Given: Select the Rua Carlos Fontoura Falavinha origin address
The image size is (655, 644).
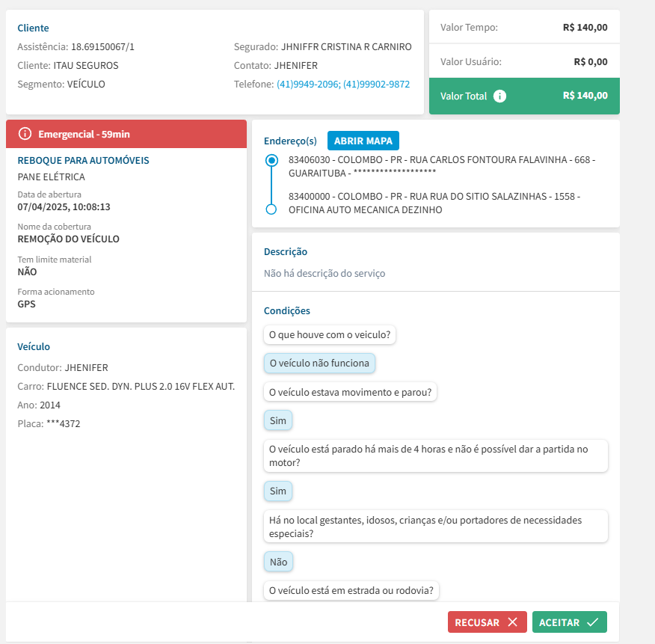Looking at the screenshot, I should coord(441,166).
